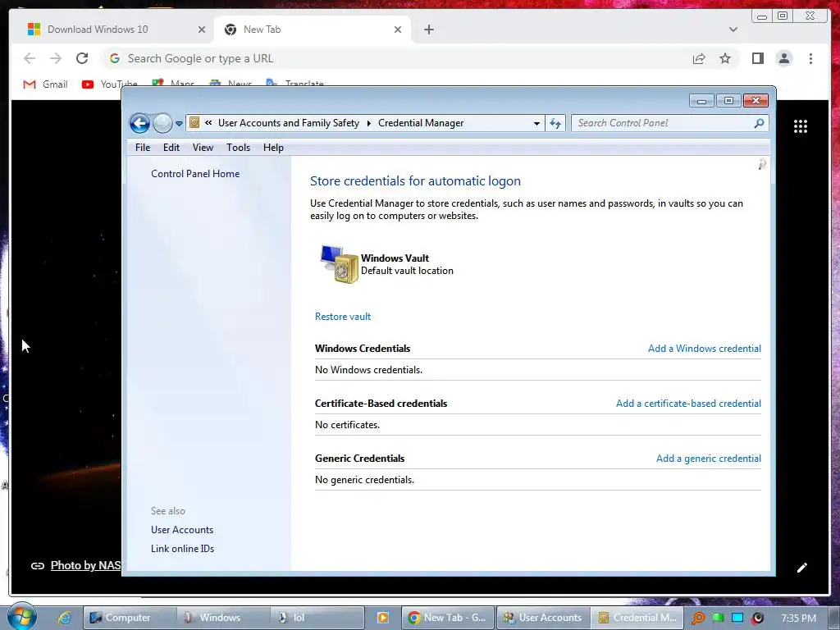Open media player taskbar icon
Viewport: 840px width, 630px height.
point(383,618)
